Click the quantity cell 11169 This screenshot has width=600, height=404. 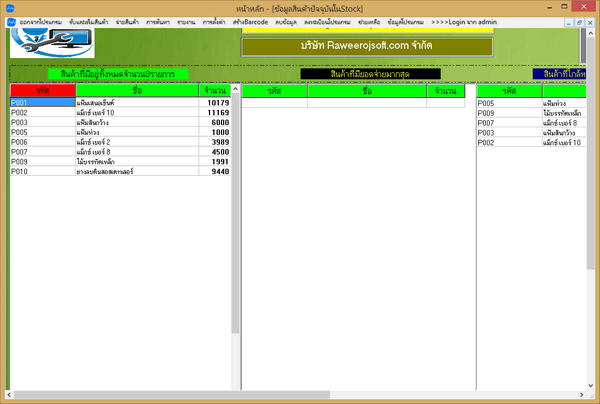[x=214, y=112]
